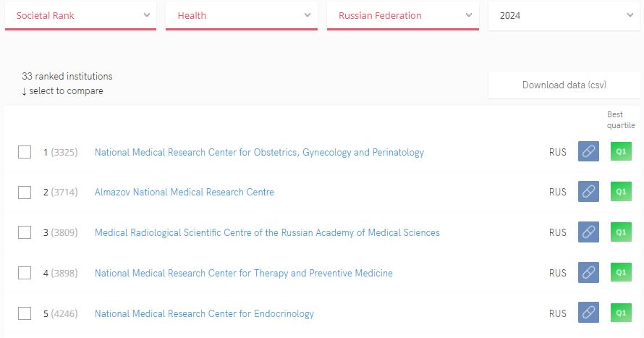Open the Societal Rank dropdown
This screenshot has width=644, height=338.
[x=80, y=15]
